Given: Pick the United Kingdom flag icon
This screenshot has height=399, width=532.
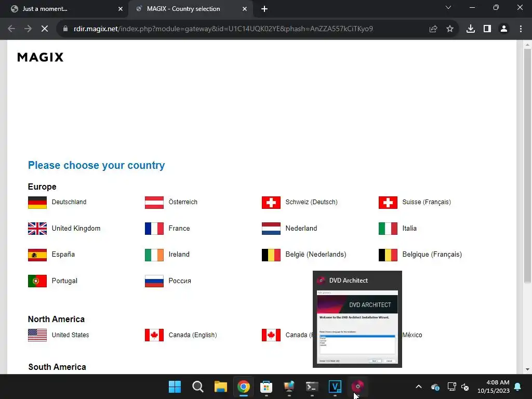Looking at the screenshot, I should pyautogui.click(x=37, y=229).
